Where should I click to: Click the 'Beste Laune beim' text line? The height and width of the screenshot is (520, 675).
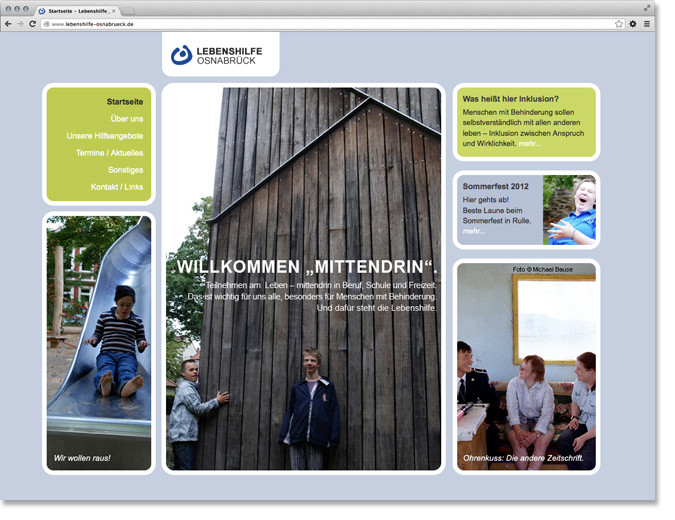click(492, 210)
